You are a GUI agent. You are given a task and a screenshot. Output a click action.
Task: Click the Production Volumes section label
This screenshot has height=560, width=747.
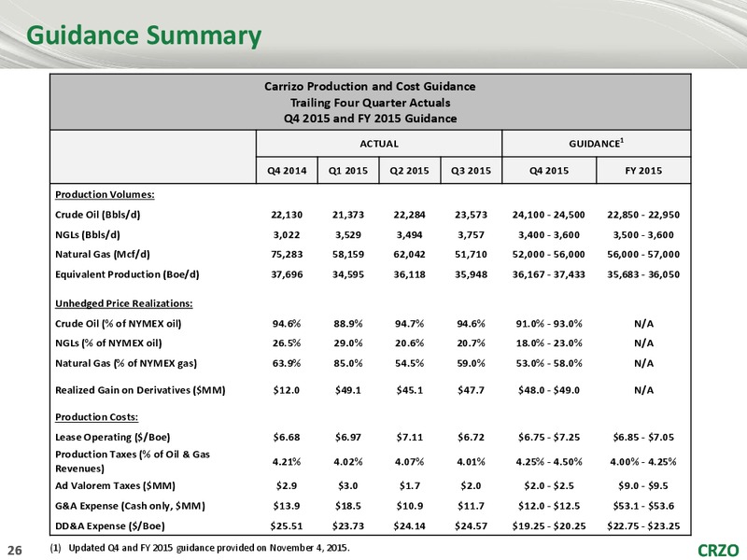click(105, 195)
